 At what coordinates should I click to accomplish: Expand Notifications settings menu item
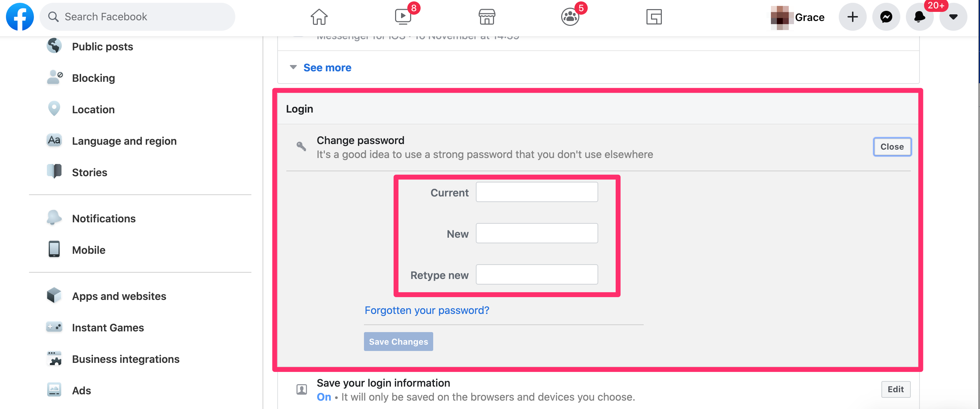(x=103, y=218)
